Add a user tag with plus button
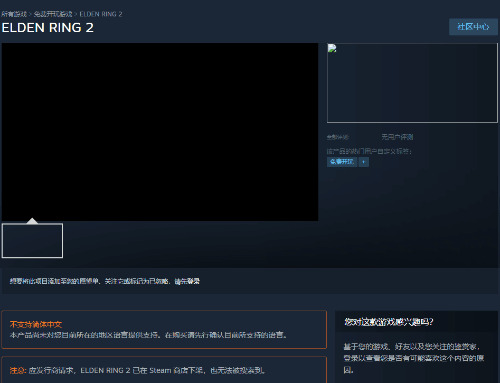 (x=364, y=162)
